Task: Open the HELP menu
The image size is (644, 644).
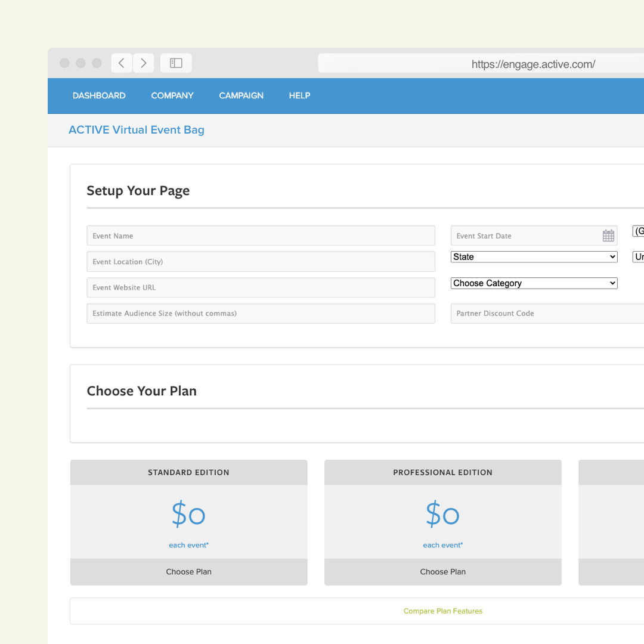Action: pos(299,95)
